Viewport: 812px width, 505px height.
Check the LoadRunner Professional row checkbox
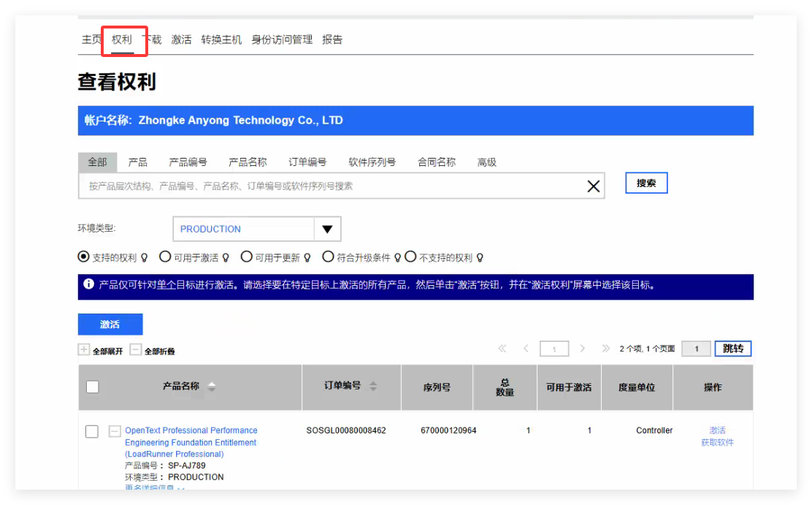coord(91,431)
